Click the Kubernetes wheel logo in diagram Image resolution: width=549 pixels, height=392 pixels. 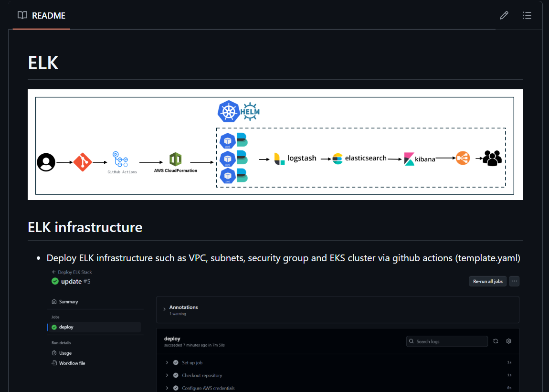pos(228,112)
